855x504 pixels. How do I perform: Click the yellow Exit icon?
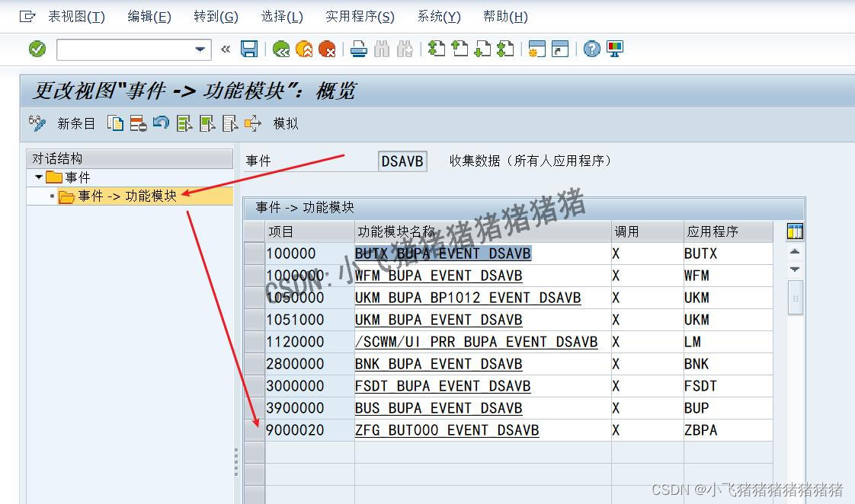click(304, 49)
